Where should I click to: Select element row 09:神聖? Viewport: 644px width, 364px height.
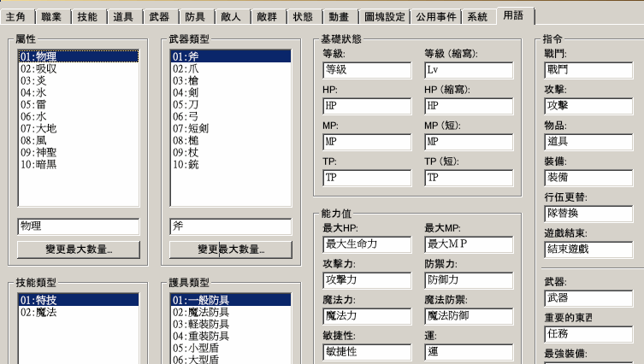[x=79, y=152]
